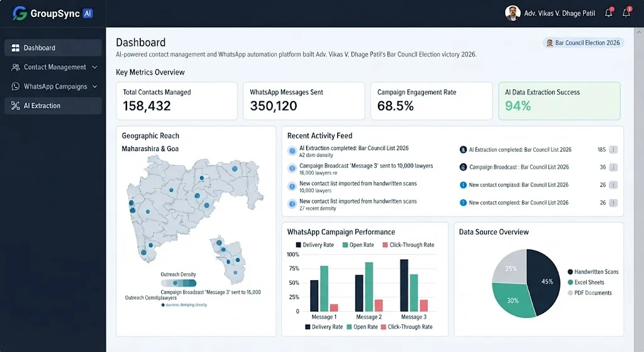
Task: Open the Total Contacts Managed card
Action: (x=177, y=101)
